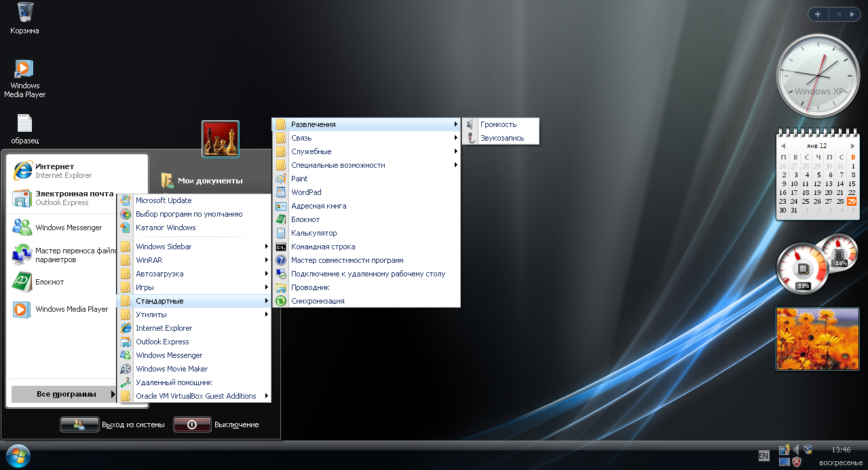Select day 29 in the calendar gadget

852,201
